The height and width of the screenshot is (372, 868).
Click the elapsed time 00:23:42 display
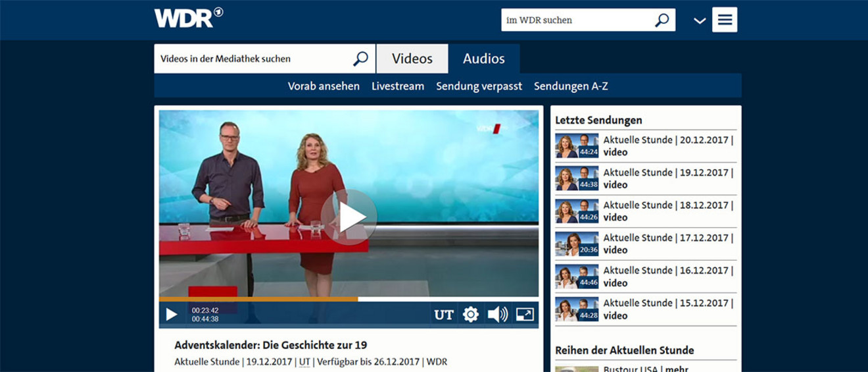click(205, 310)
